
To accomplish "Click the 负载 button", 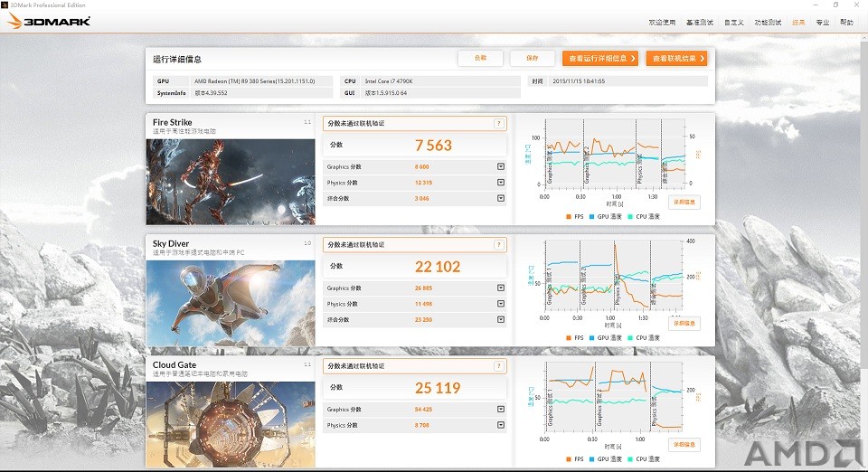I will click(480, 58).
